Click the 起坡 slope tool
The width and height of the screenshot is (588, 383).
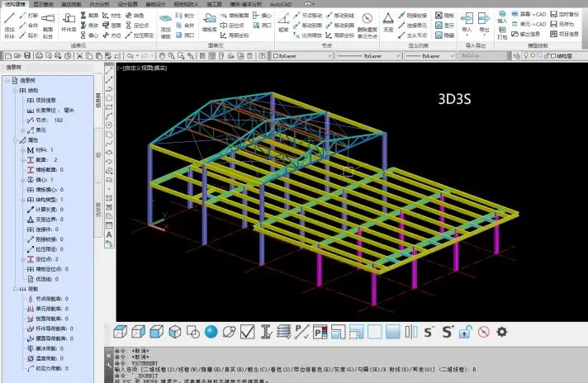[283, 22]
